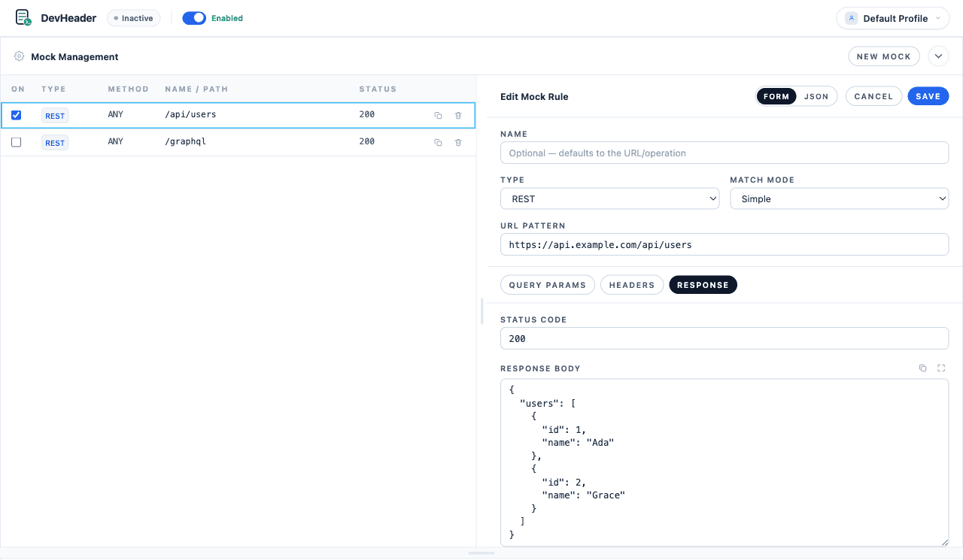Click the Mock Management gear icon
Viewport: 963px width, 560px height.
tap(20, 56)
